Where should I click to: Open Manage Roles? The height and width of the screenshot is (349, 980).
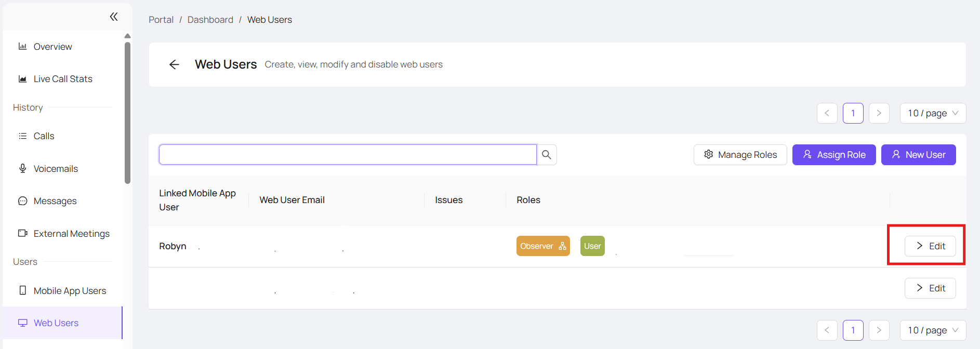point(740,155)
